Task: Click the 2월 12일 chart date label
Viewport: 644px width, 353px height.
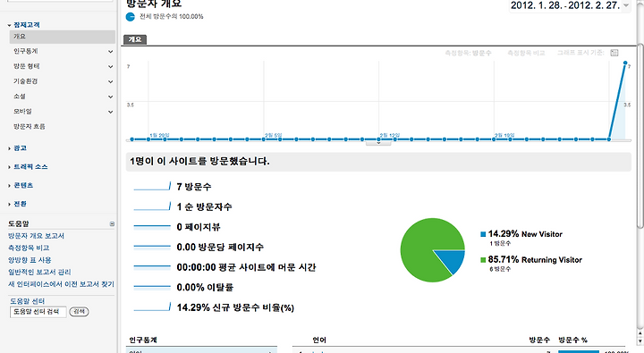Action: pos(390,135)
